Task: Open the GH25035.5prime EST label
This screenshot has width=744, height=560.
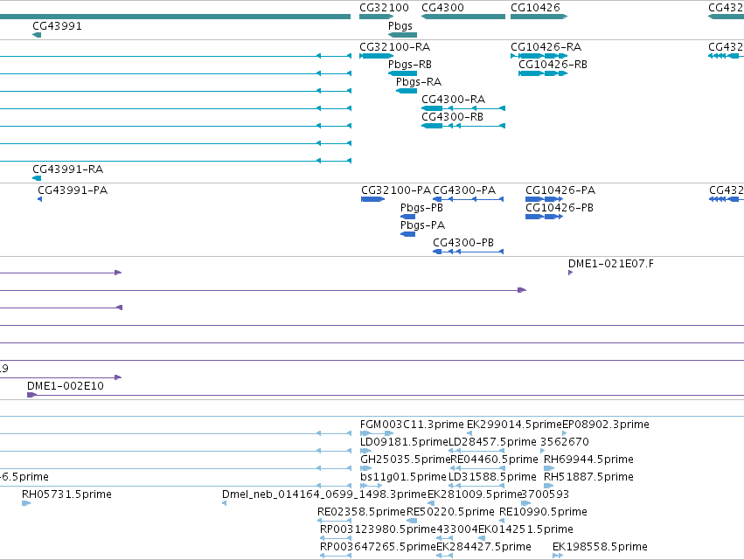Action: pos(405,460)
